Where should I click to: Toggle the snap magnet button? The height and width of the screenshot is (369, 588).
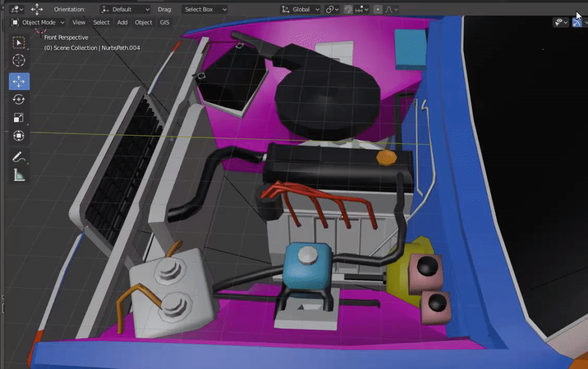[x=348, y=9]
